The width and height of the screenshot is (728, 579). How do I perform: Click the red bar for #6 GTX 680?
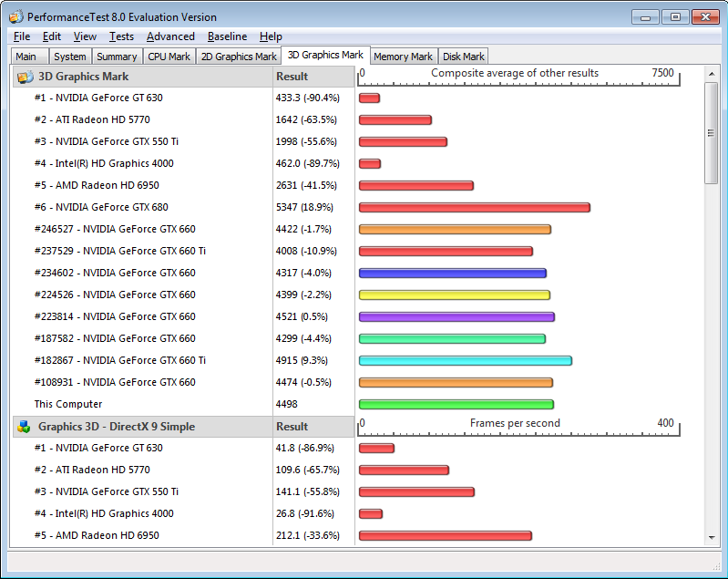tap(475, 207)
